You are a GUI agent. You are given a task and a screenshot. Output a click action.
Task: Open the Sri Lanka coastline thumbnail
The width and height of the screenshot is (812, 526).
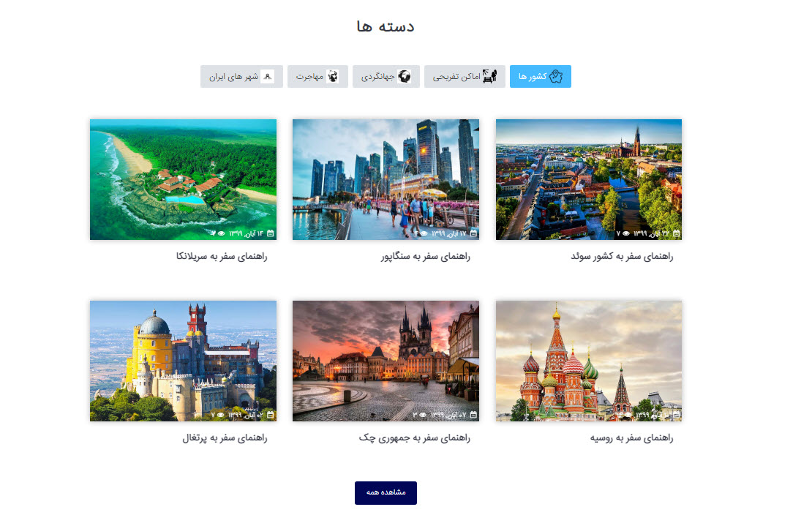183,176
